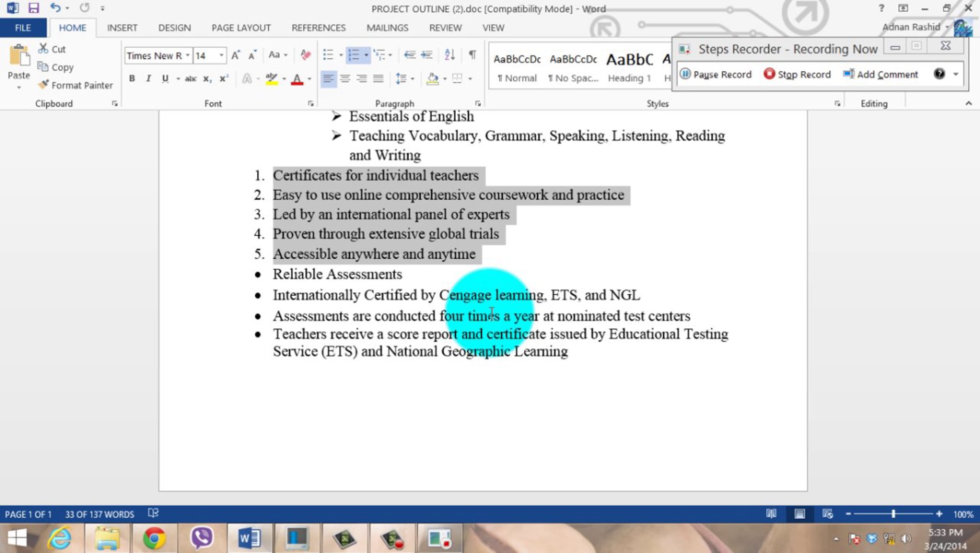Image resolution: width=980 pixels, height=553 pixels.
Task: Toggle Bold formatting
Action: pyautogui.click(x=132, y=78)
